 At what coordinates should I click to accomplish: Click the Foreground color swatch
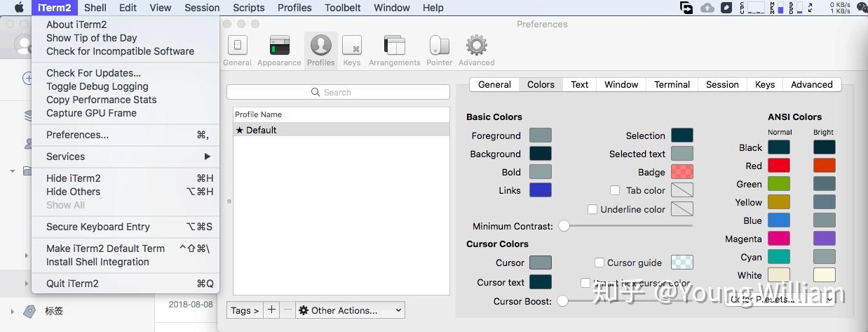point(541,135)
